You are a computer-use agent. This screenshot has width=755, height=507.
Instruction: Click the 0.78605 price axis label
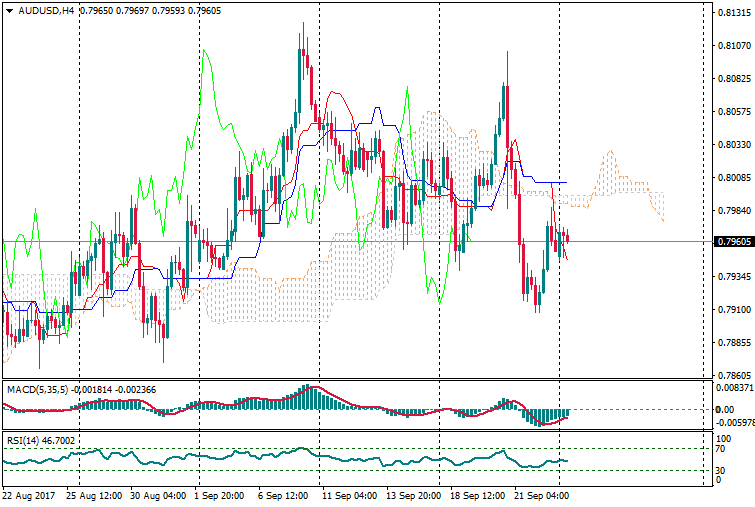(734, 376)
